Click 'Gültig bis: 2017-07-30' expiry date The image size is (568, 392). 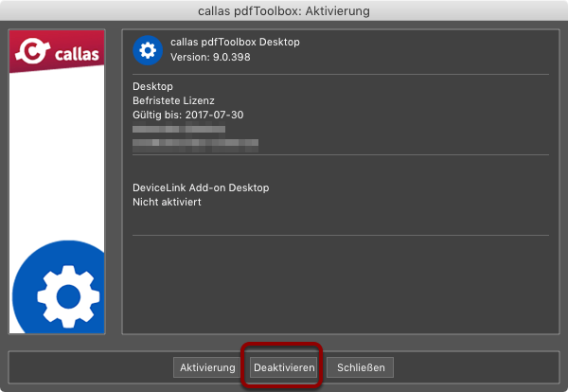click(188, 115)
